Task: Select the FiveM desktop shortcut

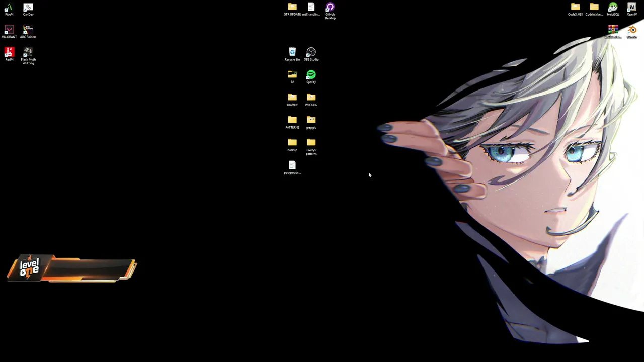Action: [9, 10]
